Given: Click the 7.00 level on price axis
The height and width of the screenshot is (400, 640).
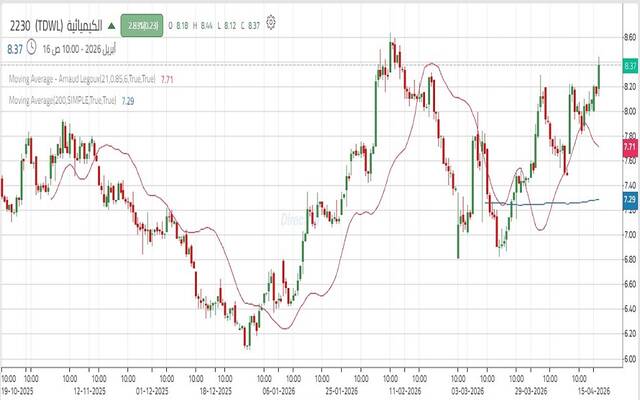Looking at the screenshot, I should pos(629,236).
